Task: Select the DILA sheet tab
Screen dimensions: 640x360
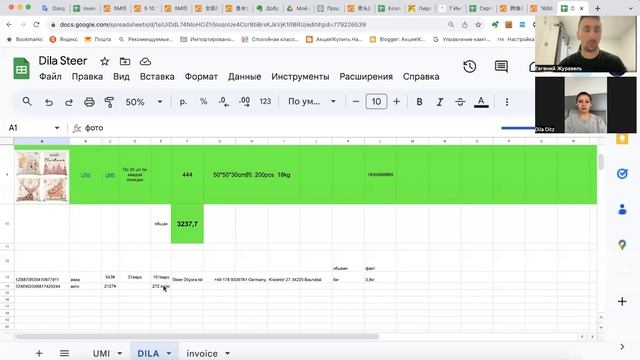Action: point(148,353)
